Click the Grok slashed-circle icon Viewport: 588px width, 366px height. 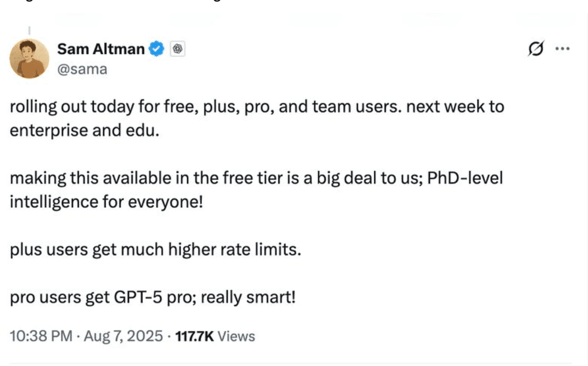[536, 49]
